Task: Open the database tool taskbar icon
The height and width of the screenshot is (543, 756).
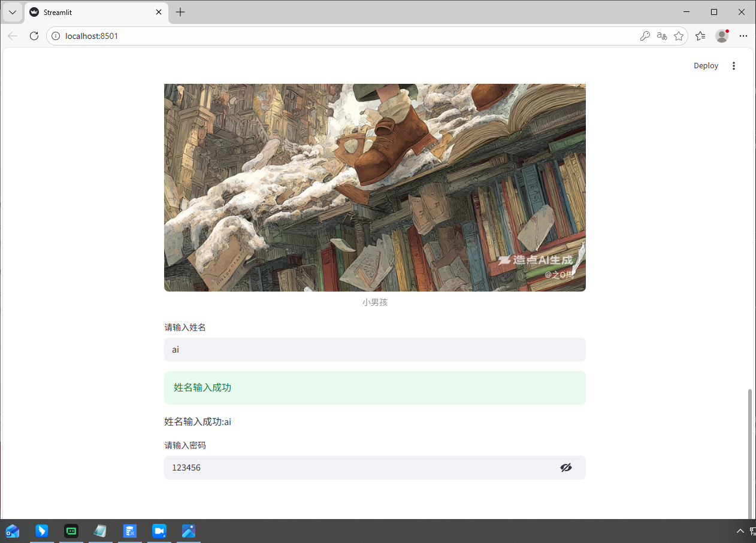Action: tap(130, 531)
